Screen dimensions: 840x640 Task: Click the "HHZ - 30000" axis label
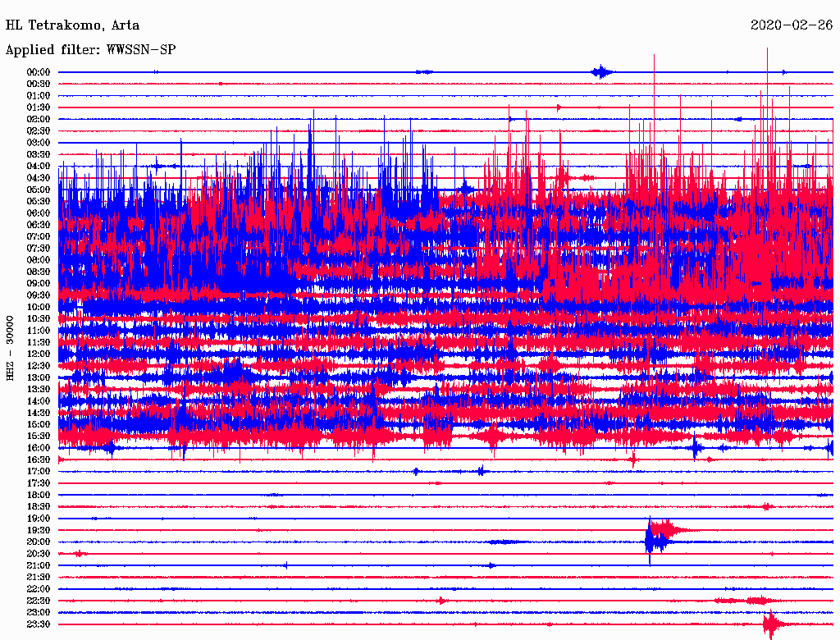[10, 348]
